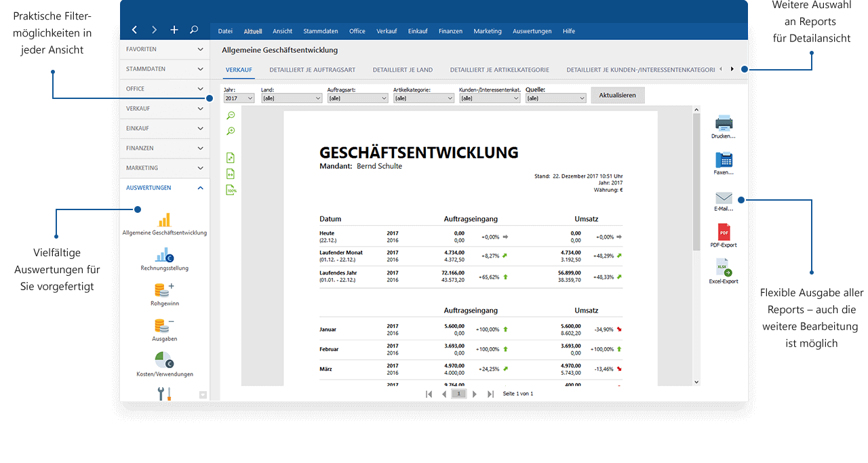
Task: Open Rechnungsstellung report icon
Action: click(x=164, y=255)
